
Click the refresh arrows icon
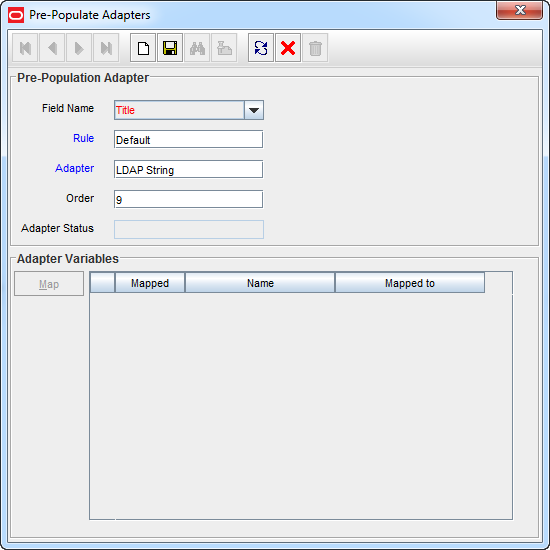tap(261, 48)
